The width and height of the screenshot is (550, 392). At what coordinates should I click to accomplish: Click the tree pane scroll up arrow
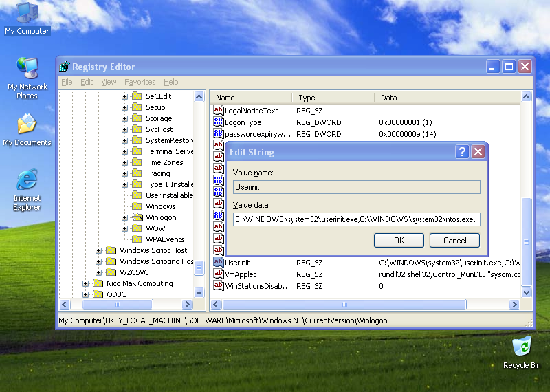(x=199, y=96)
